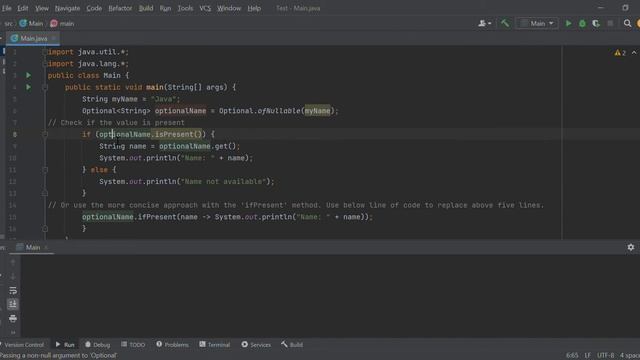Click the 4 spaces indent indicator
This screenshot has width=640, height=360.
(x=630, y=356)
